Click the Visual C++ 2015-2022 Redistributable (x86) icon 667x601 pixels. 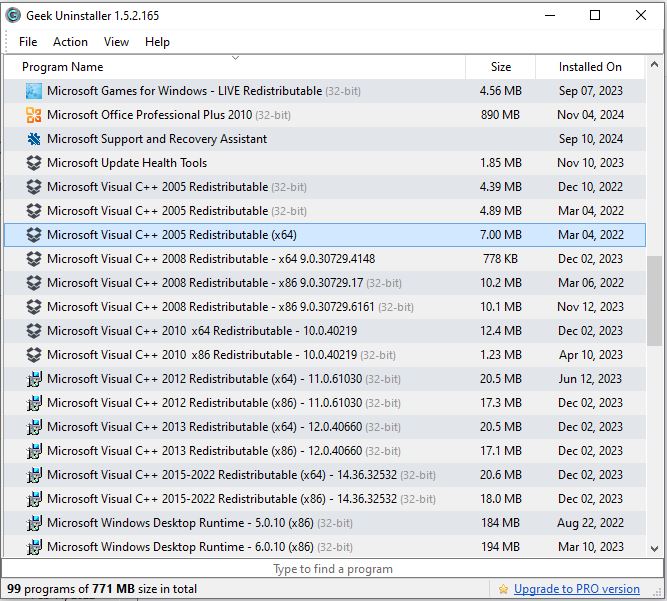point(34,499)
